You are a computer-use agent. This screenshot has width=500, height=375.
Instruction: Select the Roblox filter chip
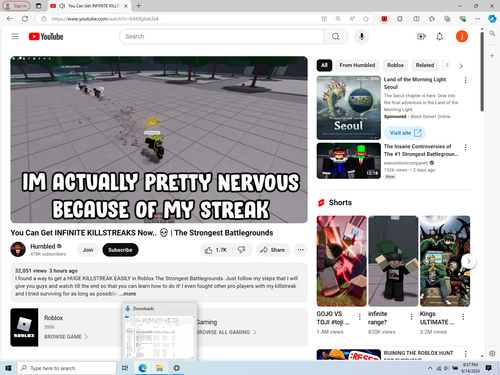point(395,65)
